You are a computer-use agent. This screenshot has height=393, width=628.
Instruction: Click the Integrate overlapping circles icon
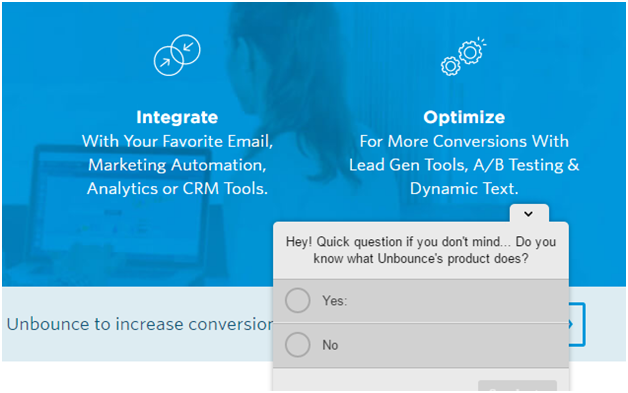(x=177, y=55)
